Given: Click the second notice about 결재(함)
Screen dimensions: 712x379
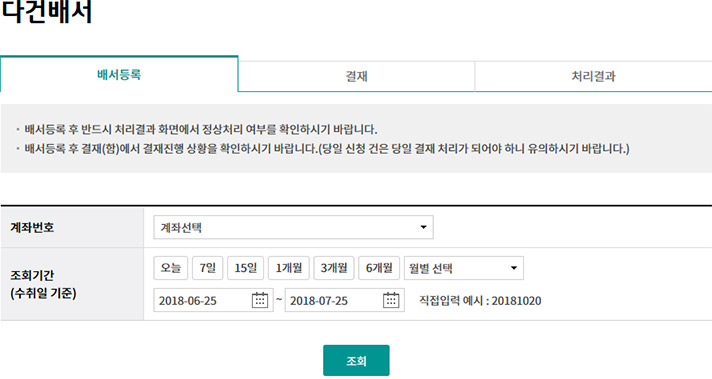Looking at the screenshot, I should pos(327,148).
